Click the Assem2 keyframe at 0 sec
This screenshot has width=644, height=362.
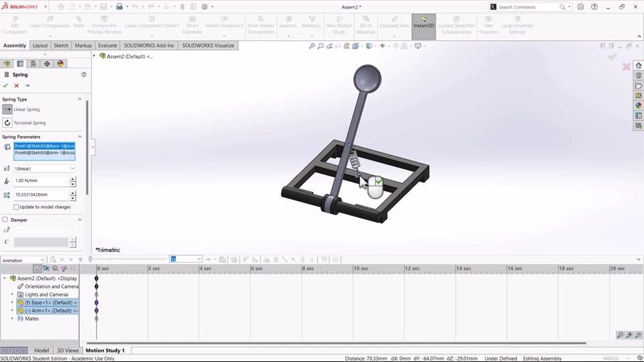[97, 278]
